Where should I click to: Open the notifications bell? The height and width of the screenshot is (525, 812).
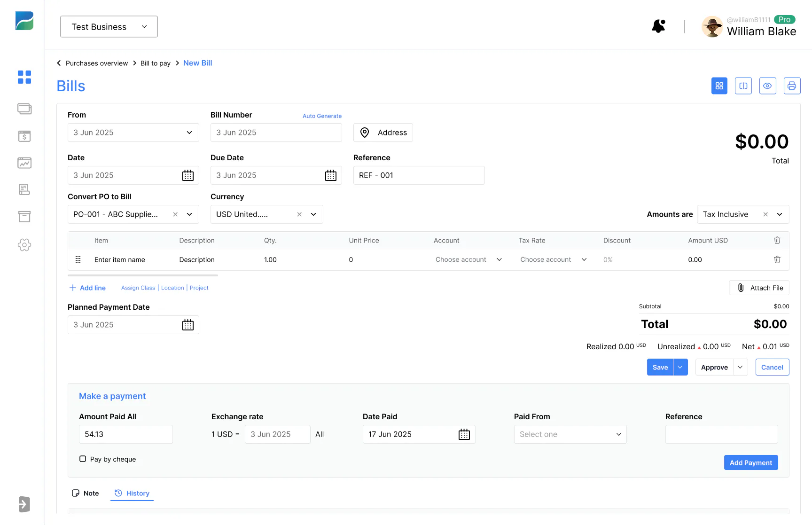tap(658, 26)
